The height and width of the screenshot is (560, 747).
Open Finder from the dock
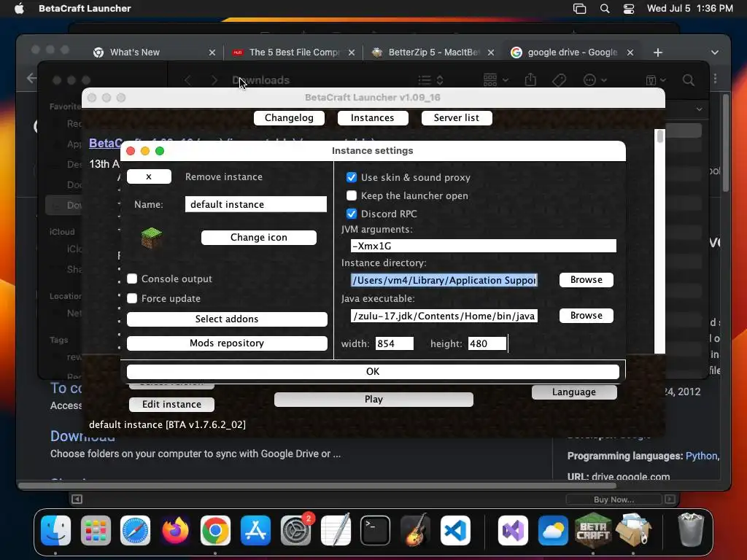[55, 530]
